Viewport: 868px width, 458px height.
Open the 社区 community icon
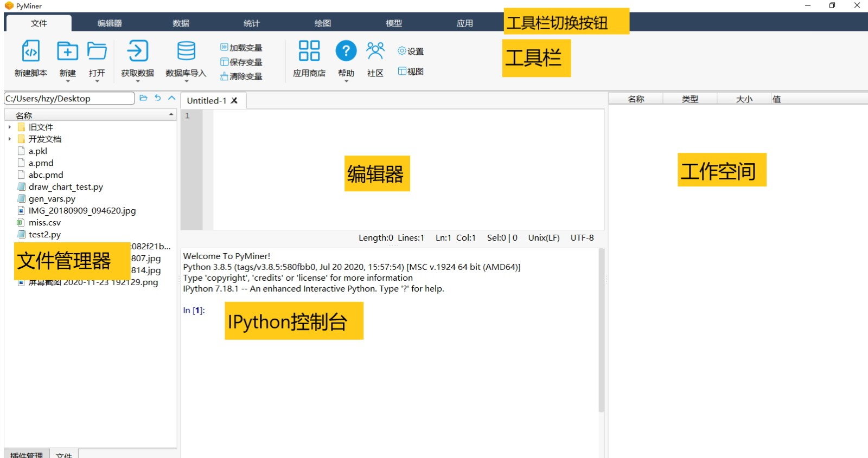(x=375, y=51)
